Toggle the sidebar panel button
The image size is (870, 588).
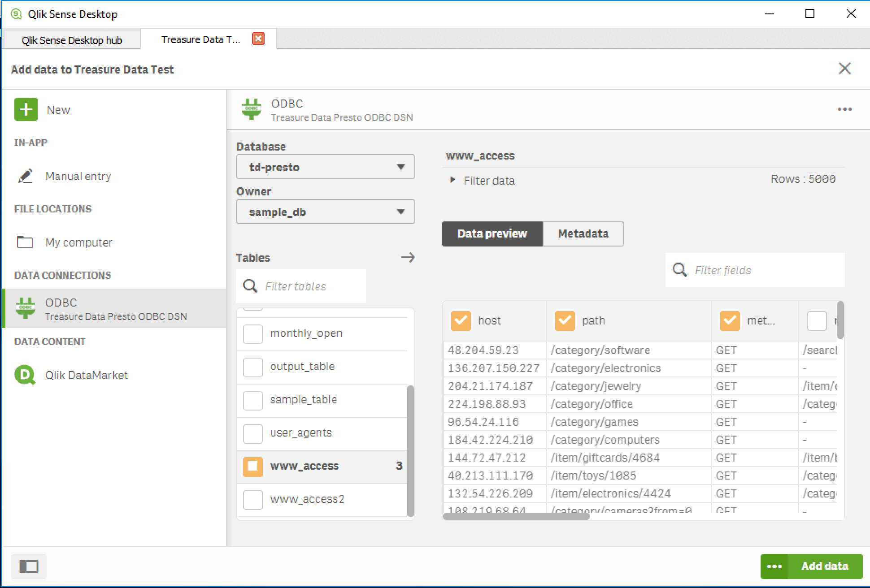[x=29, y=566]
